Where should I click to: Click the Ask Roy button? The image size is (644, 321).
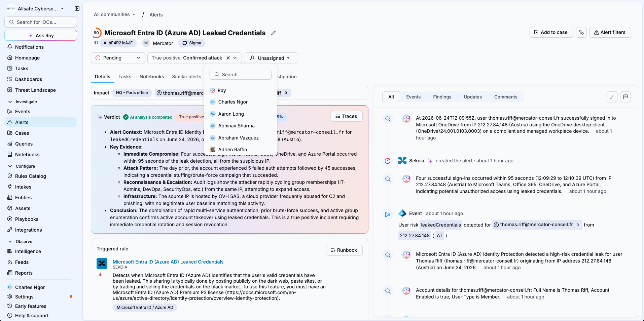coord(41,35)
